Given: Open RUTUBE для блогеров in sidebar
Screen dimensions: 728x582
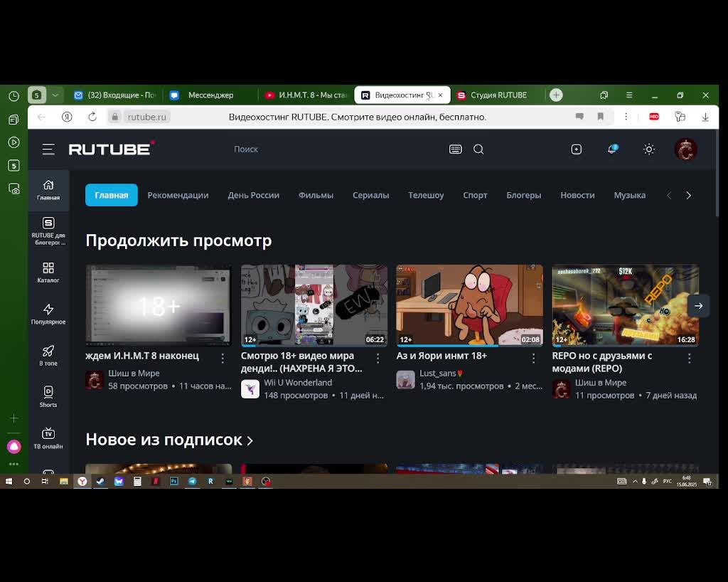Looking at the screenshot, I should coord(48,231).
